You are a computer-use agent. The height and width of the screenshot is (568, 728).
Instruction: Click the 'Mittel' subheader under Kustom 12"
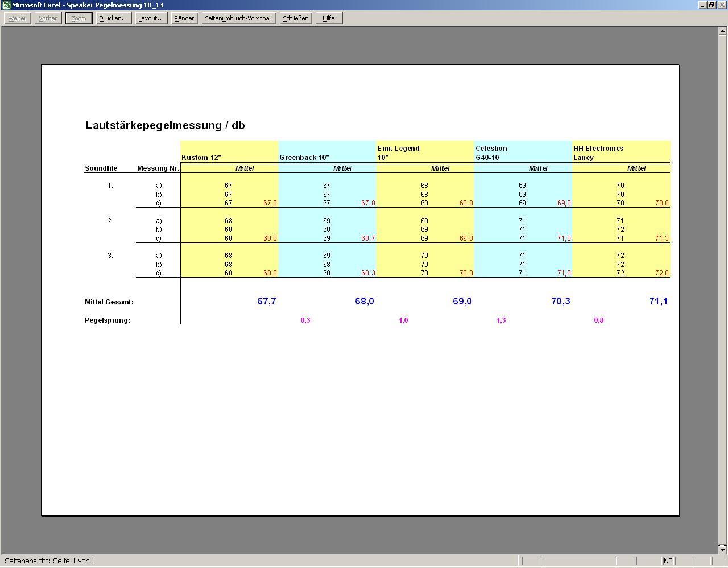[245, 168]
